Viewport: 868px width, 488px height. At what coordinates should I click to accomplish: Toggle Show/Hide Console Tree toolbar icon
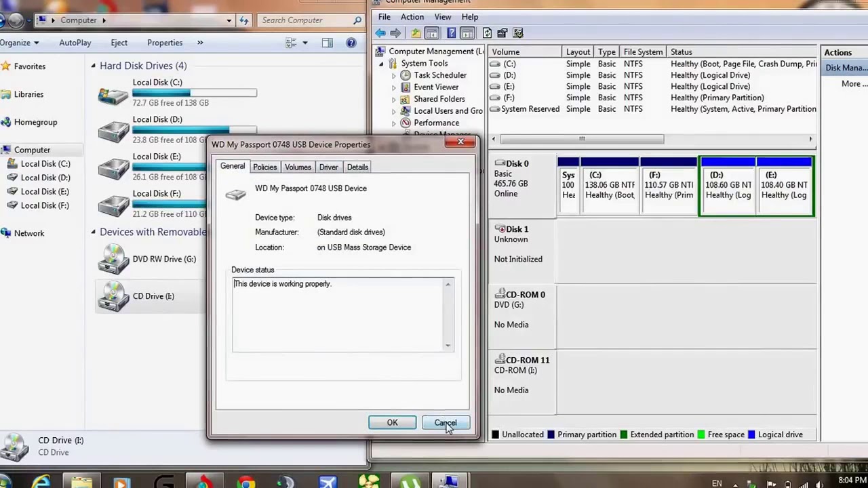[432, 33]
